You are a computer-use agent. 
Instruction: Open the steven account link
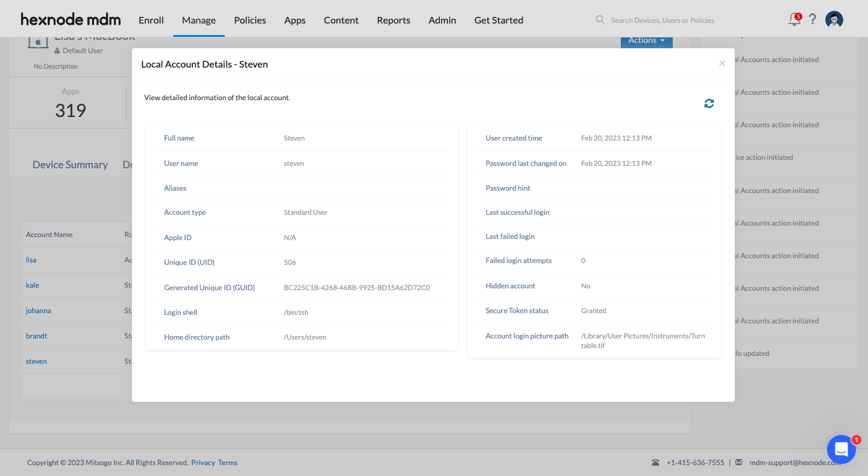click(36, 361)
